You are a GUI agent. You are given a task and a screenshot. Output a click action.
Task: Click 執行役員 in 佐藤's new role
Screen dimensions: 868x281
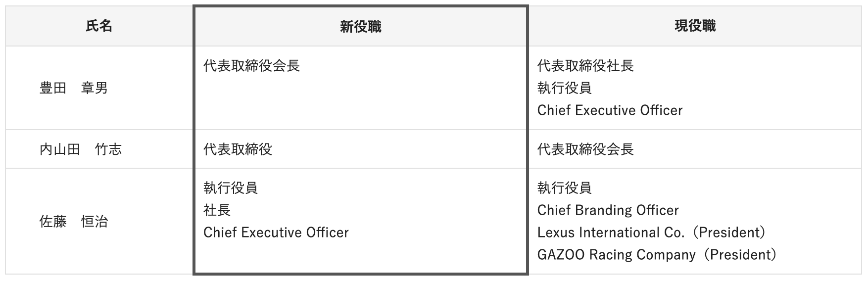(x=231, y=188)
